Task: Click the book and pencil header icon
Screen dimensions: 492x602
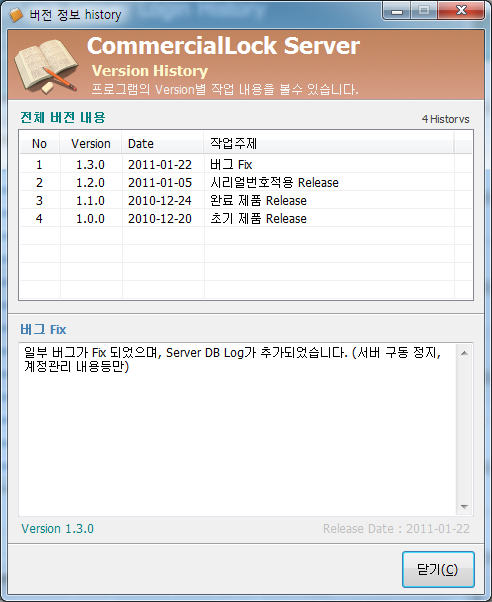Action: [x=46, y=66]
